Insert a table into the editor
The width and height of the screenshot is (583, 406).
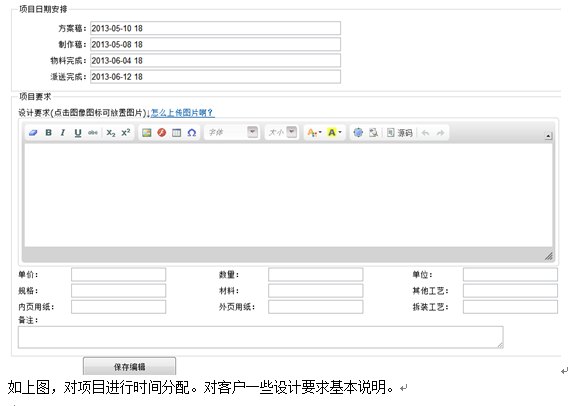point(177,132)
